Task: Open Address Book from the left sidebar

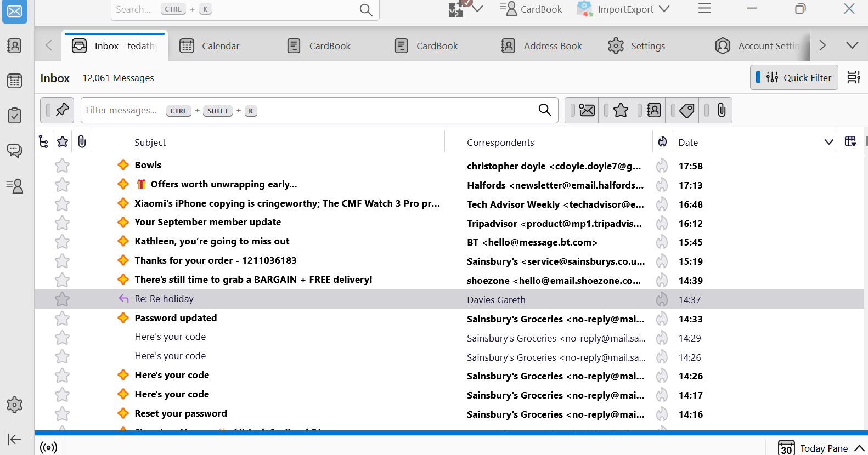Action: click(x=14, y=46)
